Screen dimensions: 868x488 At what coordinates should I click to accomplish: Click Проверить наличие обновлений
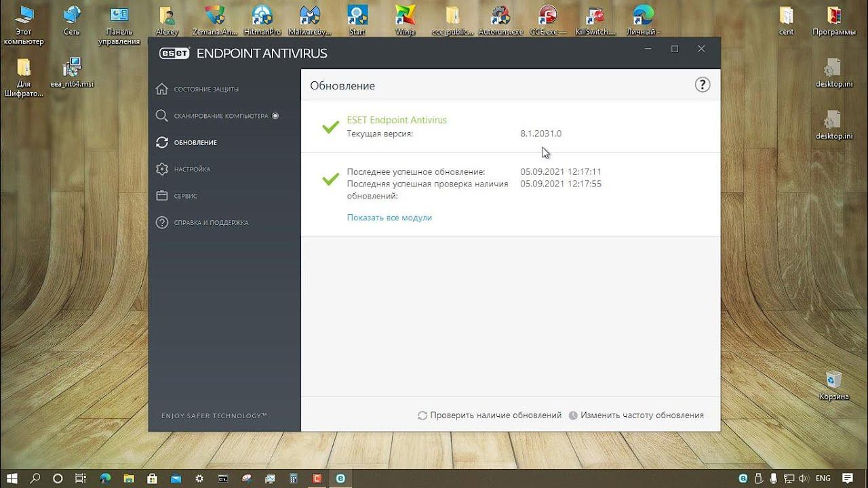[490, 415]
